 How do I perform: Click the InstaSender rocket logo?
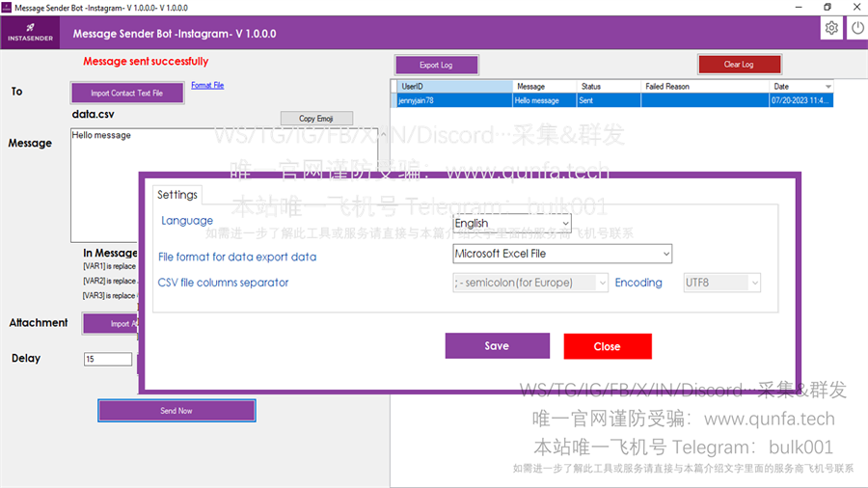pyautogui.click(x=31, y=33)
